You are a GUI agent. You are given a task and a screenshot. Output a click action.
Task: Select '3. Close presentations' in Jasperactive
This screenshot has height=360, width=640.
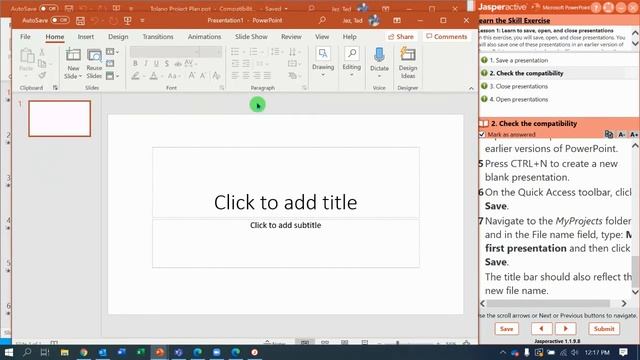pyautogui.click(x=518, y=87)
